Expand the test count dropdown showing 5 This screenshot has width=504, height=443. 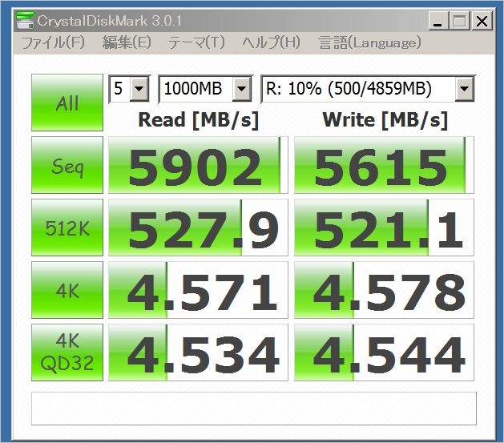139,89
